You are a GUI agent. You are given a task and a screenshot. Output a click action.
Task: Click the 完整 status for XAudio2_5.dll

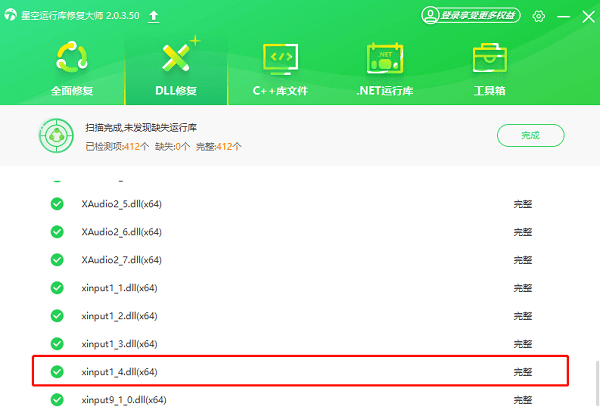(523, 204)
